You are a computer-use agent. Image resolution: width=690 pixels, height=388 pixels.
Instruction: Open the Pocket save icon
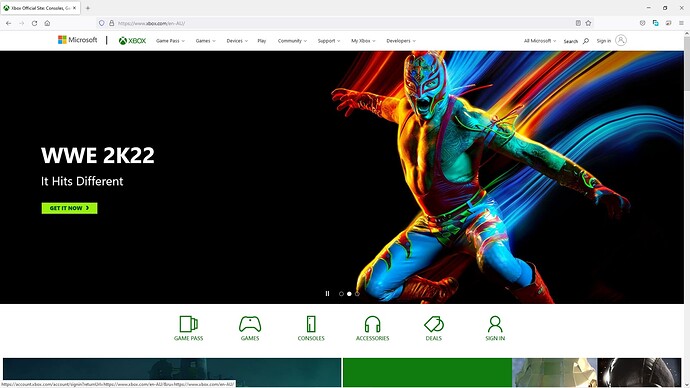coord(642,23)
